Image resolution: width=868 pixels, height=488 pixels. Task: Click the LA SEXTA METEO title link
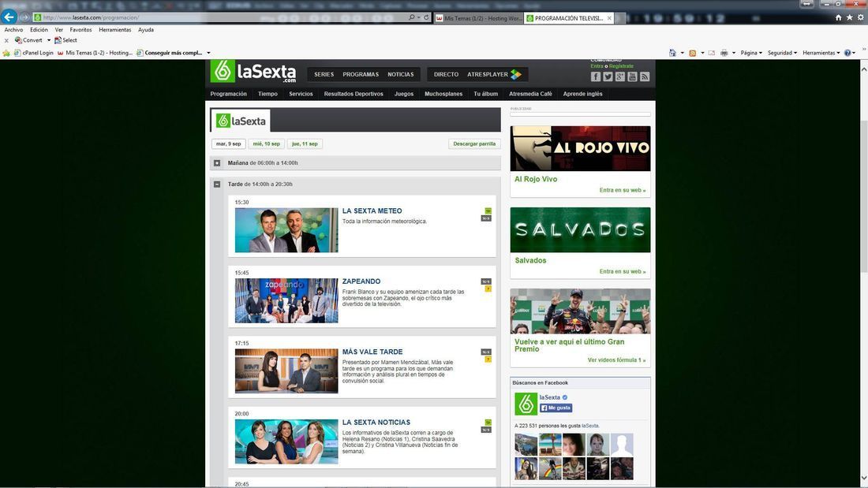[x=372, y=210]
